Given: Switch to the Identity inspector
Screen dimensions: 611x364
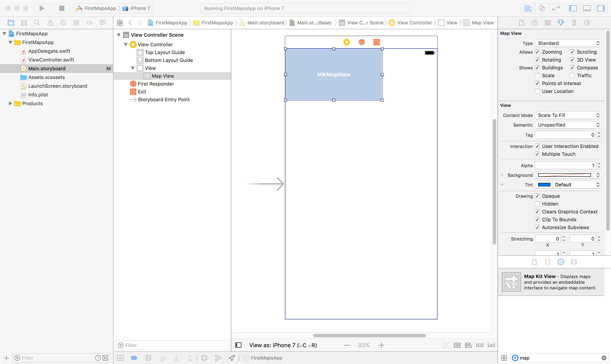Looking at the screenshot, I should 547,22.
